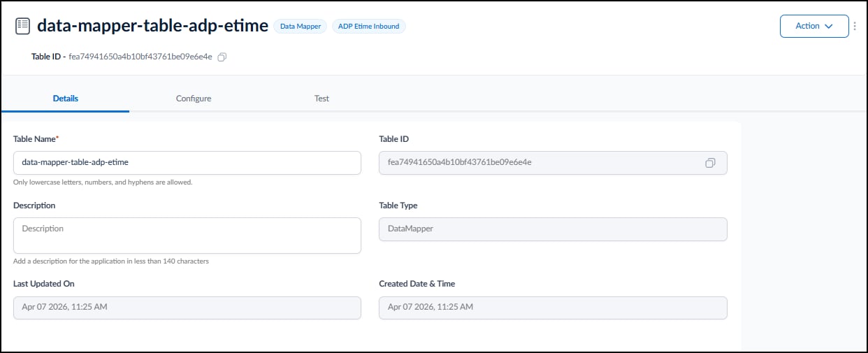Copy Table ID from the field's copy icon

click(710, 163)
